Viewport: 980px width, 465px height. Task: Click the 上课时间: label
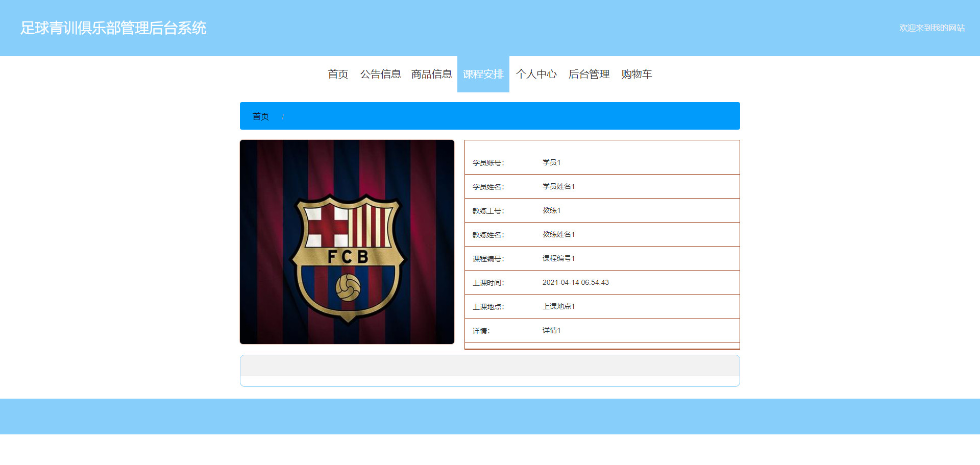coord(488,283)
